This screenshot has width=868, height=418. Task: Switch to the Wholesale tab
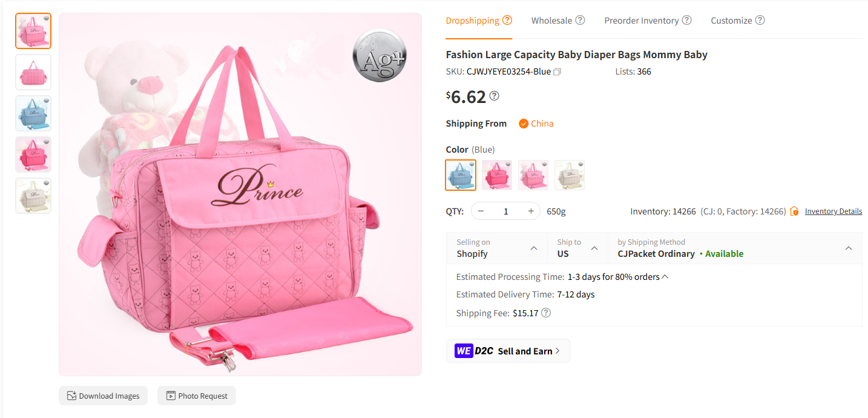click(553, 20)
